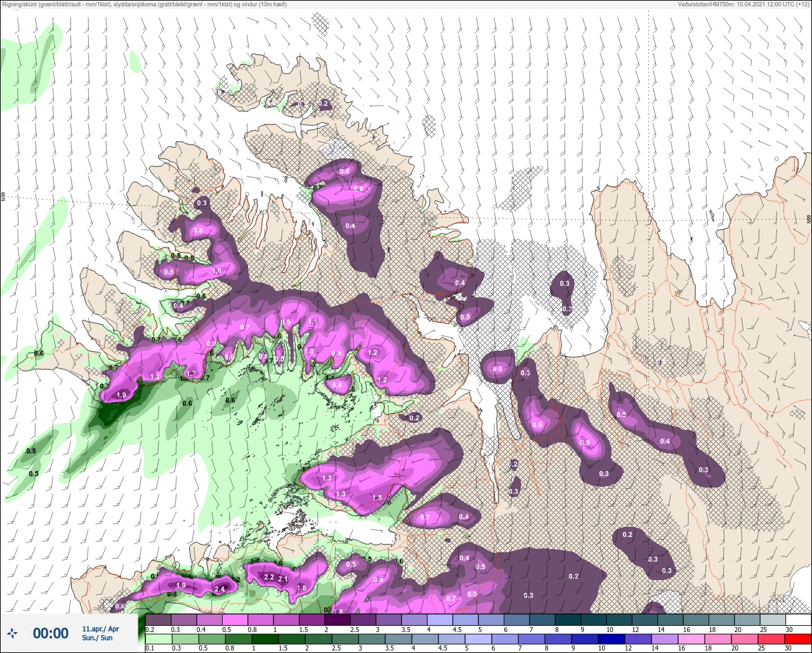Viewport: 812px width, 653px height.
Task: Pick the palest green rain legend swatch labeled 0.1
Action: (159, 640)
